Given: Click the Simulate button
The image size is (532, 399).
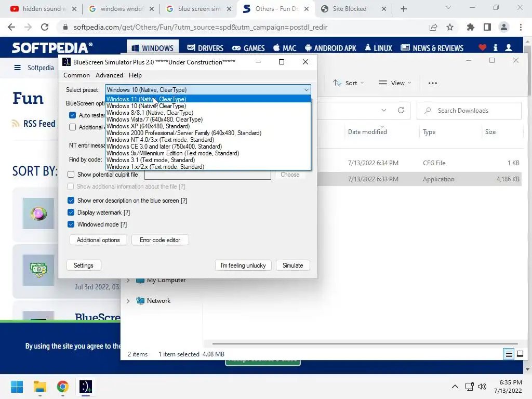Looking at the screenshot, I should click(x=292, y=265).
